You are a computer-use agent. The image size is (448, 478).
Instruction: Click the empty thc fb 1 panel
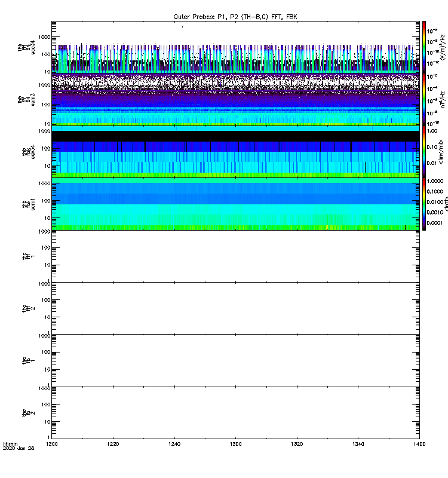pos(235,361)
